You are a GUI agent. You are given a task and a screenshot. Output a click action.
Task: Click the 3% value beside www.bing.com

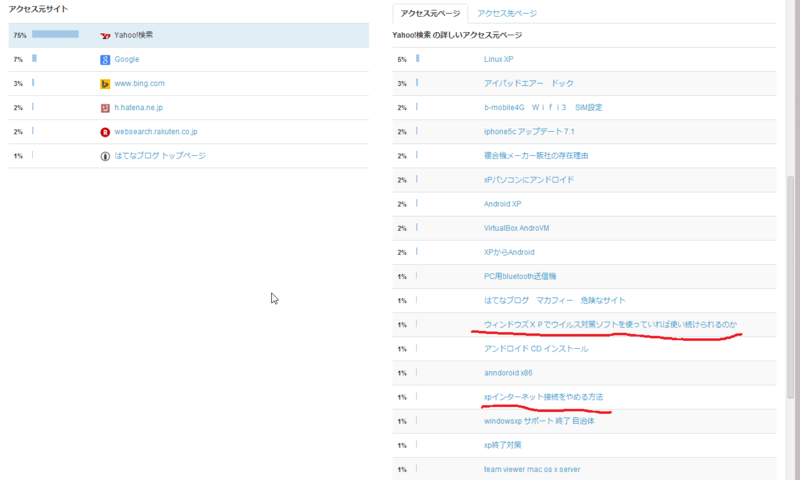tap(18, 84)
